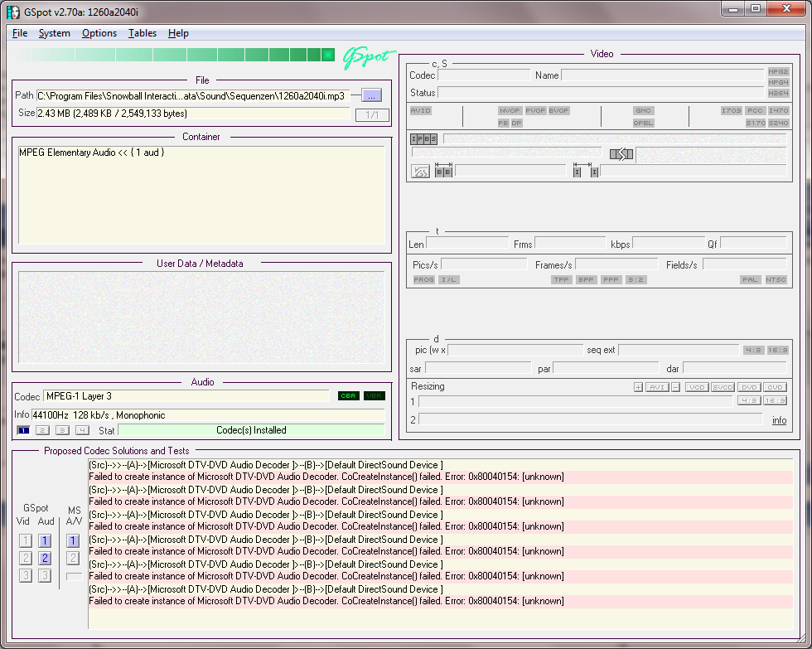Select audio stream 1 button
Viewport: 812px width, 649px height.
23,430
